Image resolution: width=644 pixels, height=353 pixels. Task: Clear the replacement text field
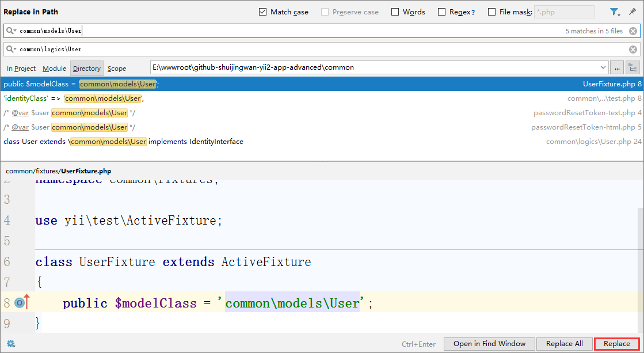[x=632, y=50]
